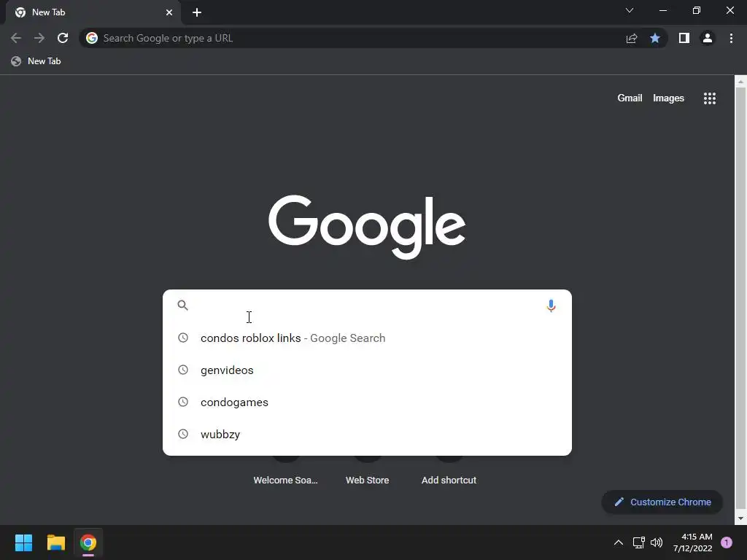
Task: Open Chrome's three-dot menu
Action: point(731,38)
